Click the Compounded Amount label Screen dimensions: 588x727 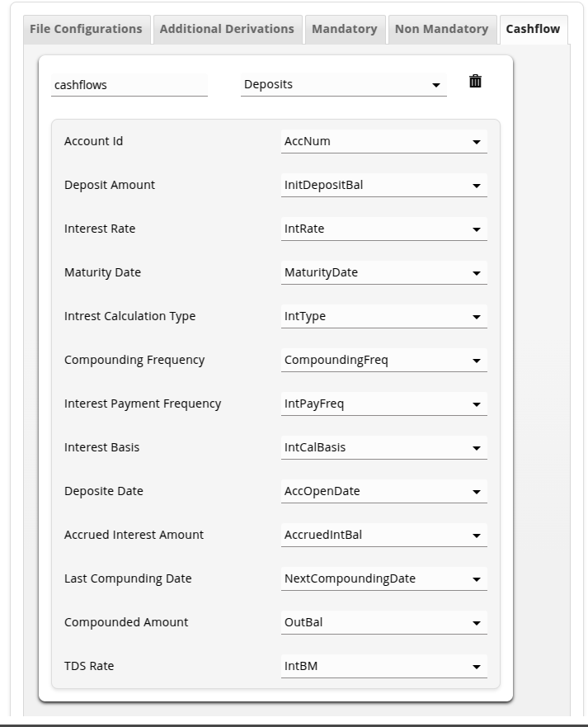click(126, 622)
